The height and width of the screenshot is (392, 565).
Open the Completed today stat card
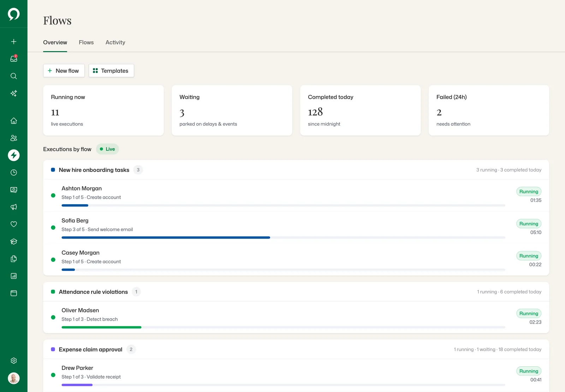[x=361, y=110]
